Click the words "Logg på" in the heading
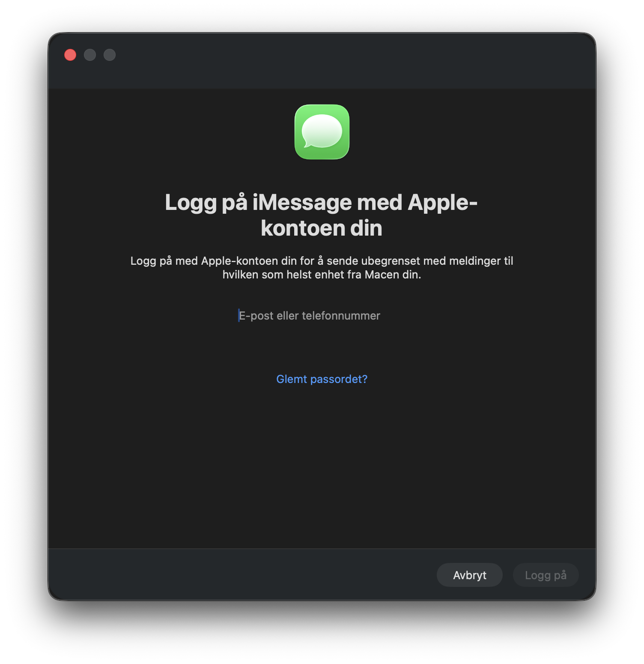Screen dimensions: 644x664 [206, 202]
